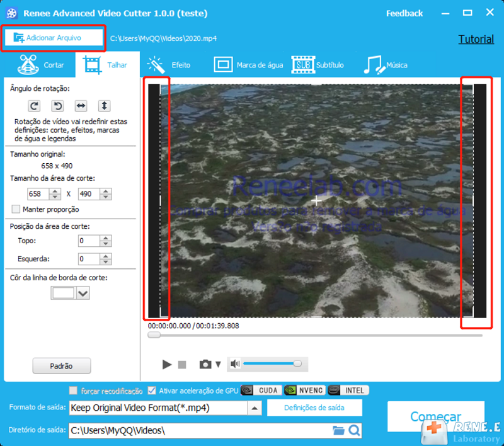Click the NVENC GPU badge
504x446 pixels.
(305, 391)
